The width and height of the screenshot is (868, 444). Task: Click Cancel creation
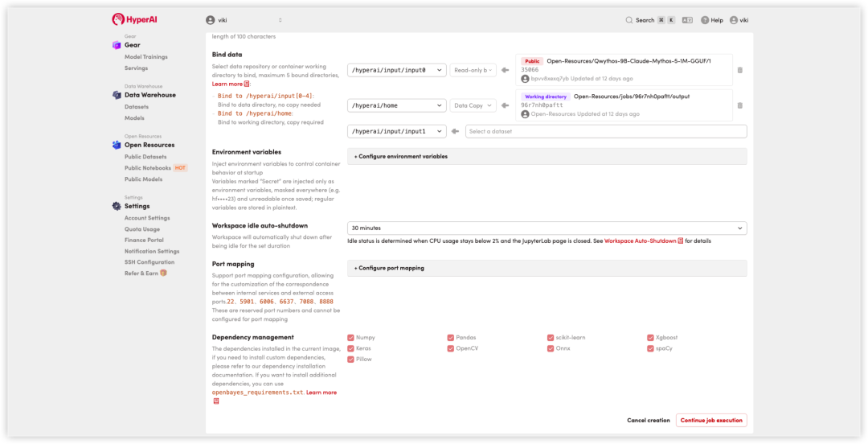point(649,420)
